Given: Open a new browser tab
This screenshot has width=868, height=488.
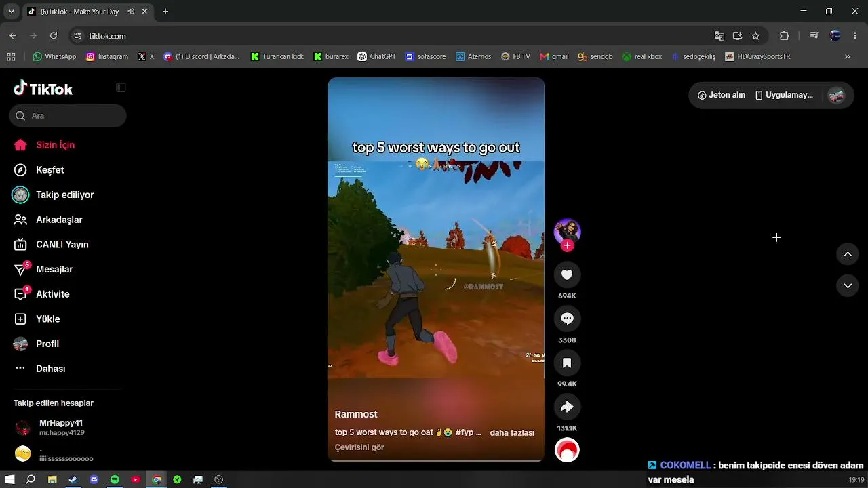Looking at the screenshot, I should 165,12.
